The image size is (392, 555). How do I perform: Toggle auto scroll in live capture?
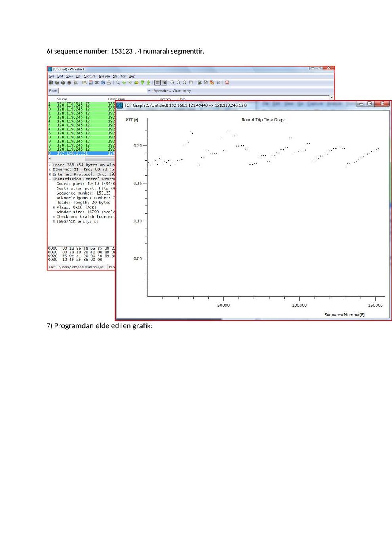pos(164,83)
